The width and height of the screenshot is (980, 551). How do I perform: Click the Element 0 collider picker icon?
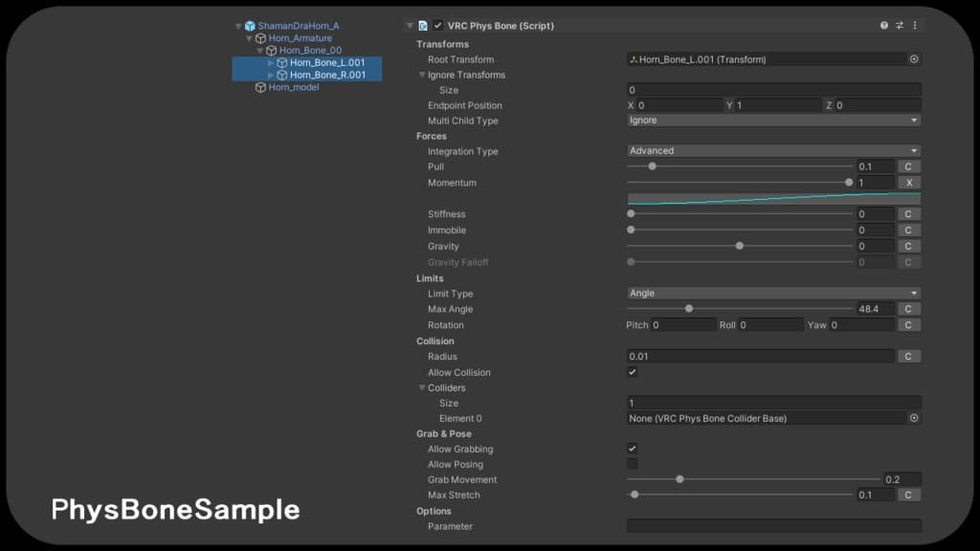(914, 418)
